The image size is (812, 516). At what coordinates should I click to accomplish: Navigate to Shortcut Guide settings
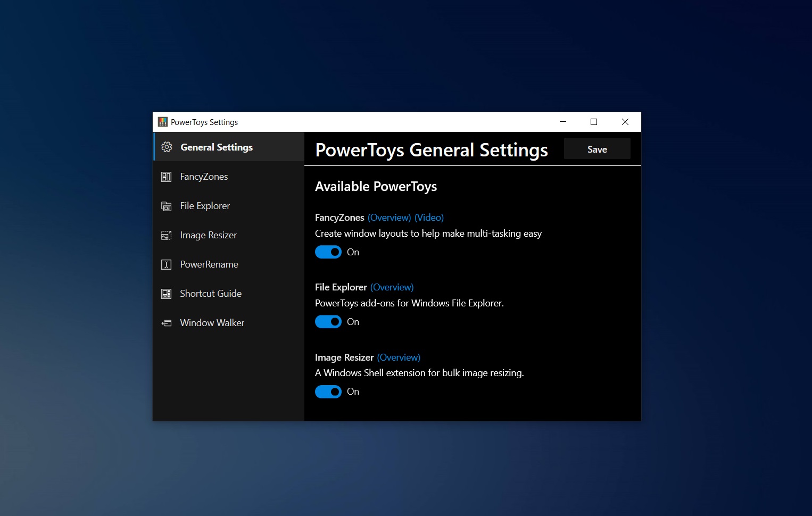[x=210, y=293]
